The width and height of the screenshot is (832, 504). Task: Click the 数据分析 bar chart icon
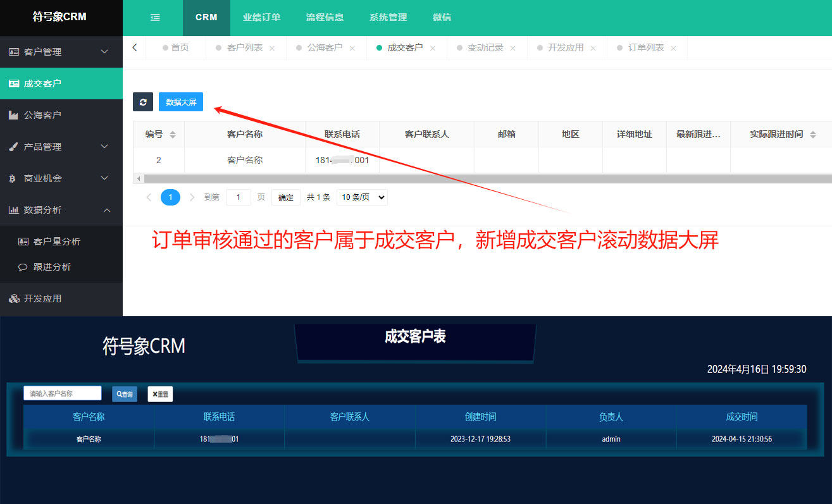coord(14,210)
